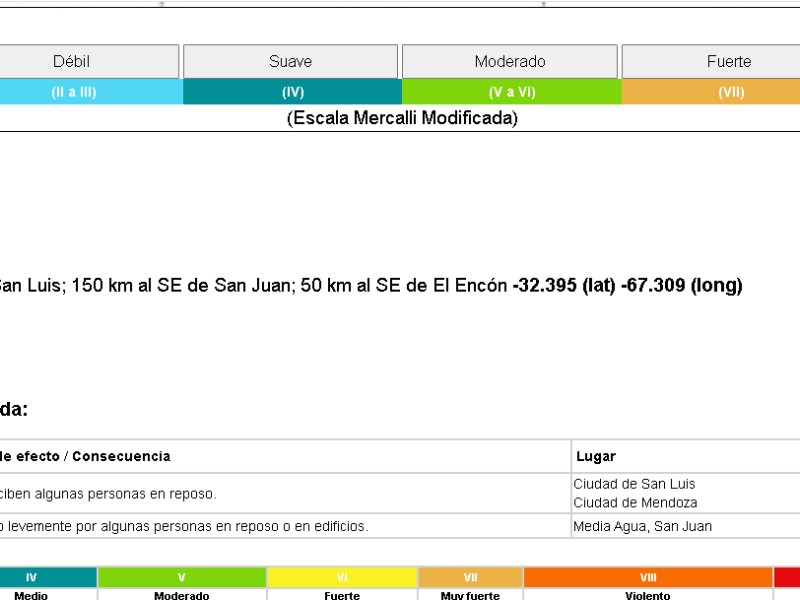Click the Débil intensity button

(x=88, y=62)
